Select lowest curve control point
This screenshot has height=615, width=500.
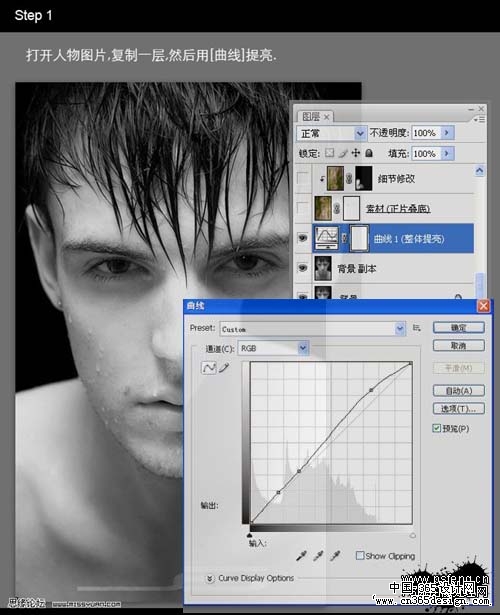[x=278, y=492]
